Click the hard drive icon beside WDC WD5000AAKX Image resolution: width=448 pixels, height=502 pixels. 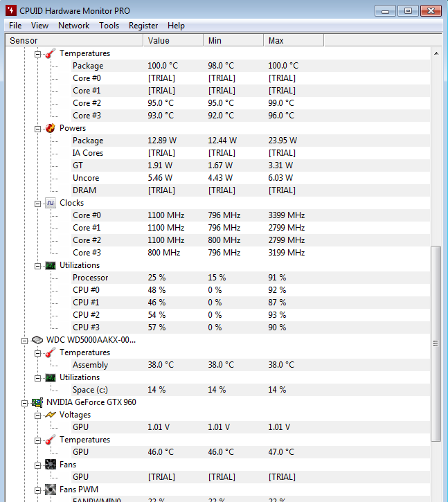click(37, 340)
